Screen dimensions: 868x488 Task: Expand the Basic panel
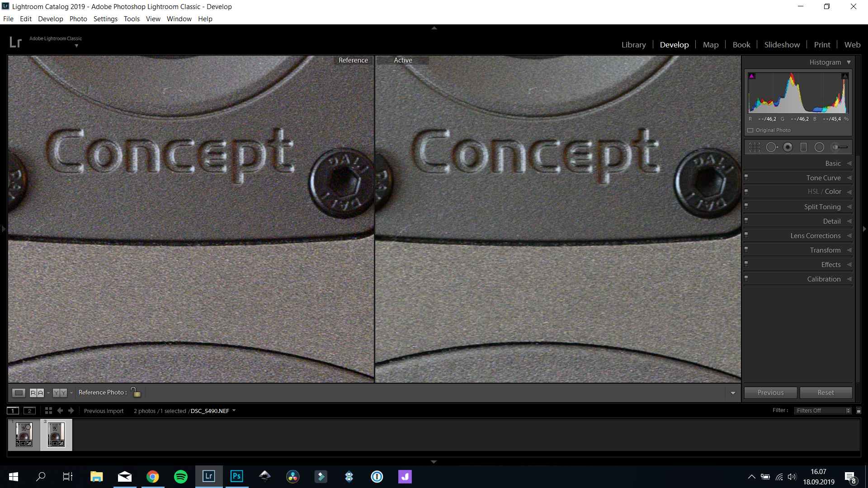pyautogui.click(x=849, y=164)
